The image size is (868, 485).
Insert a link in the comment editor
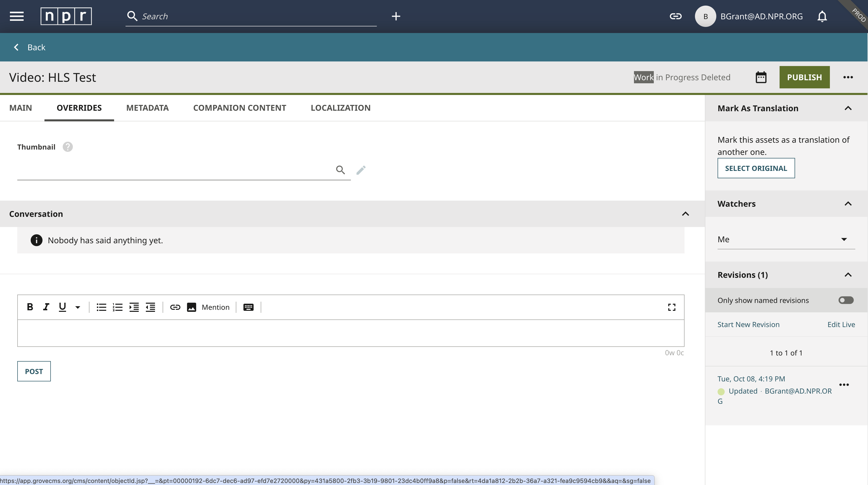pos(175,307)
